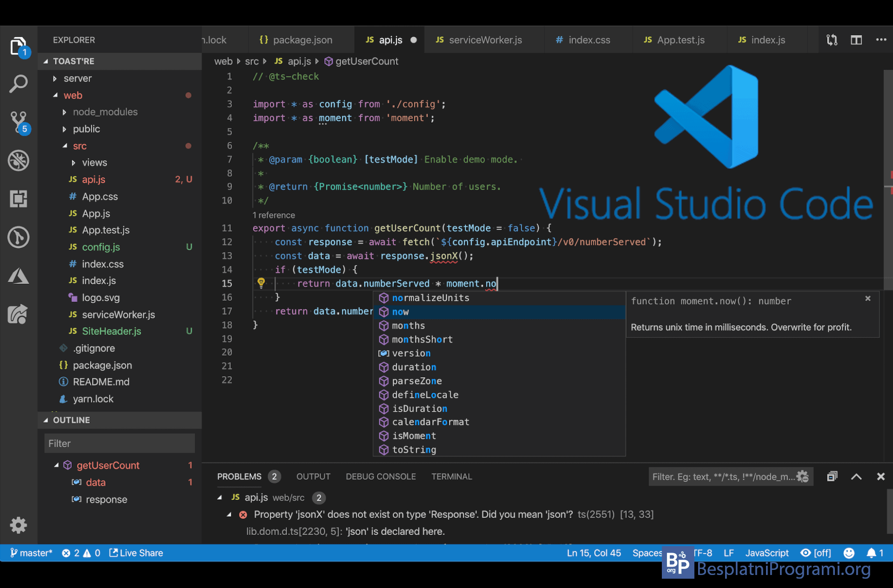Expand the server folder
This screenshot has width=893, height=588.
click(77, 78)
